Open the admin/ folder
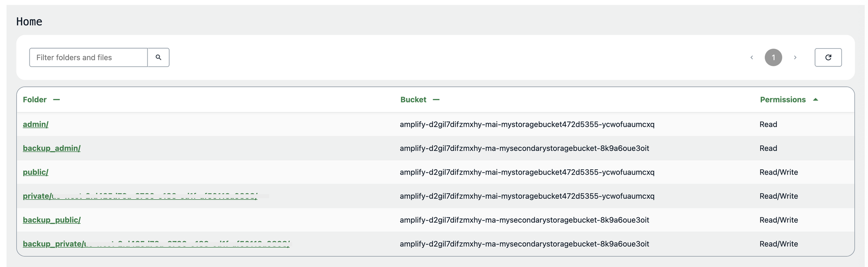The height and width of the screenshot is (267, 868). point(36,124)
